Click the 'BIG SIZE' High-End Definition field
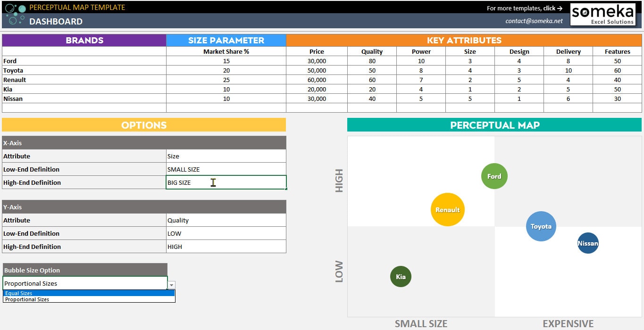The image size is (644, 330). [226, 182]
